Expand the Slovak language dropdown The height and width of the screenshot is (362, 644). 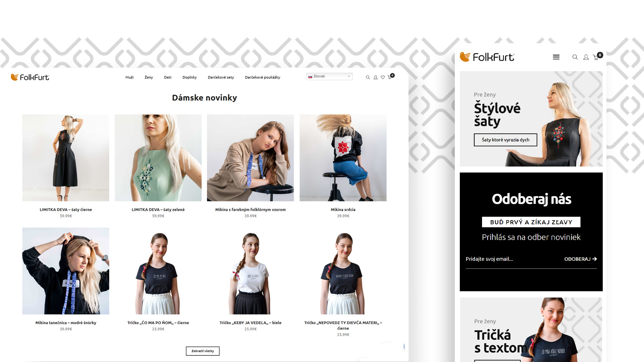click(329, 76)
